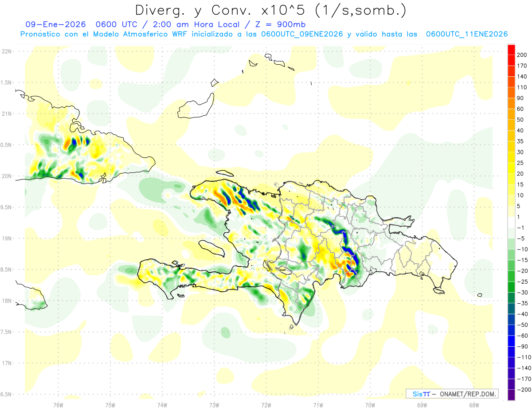Click the '1.5N' latitude label
This screenshot has height=411, width=532.
6,82
